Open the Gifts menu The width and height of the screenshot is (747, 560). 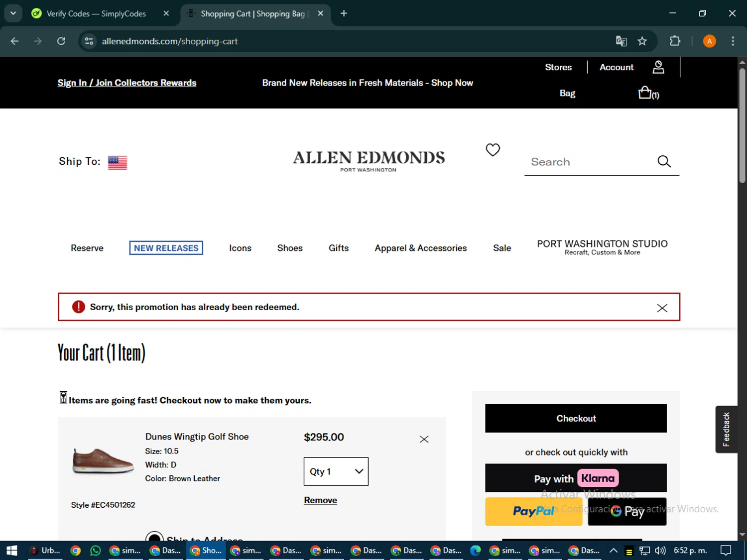[339, 248]
